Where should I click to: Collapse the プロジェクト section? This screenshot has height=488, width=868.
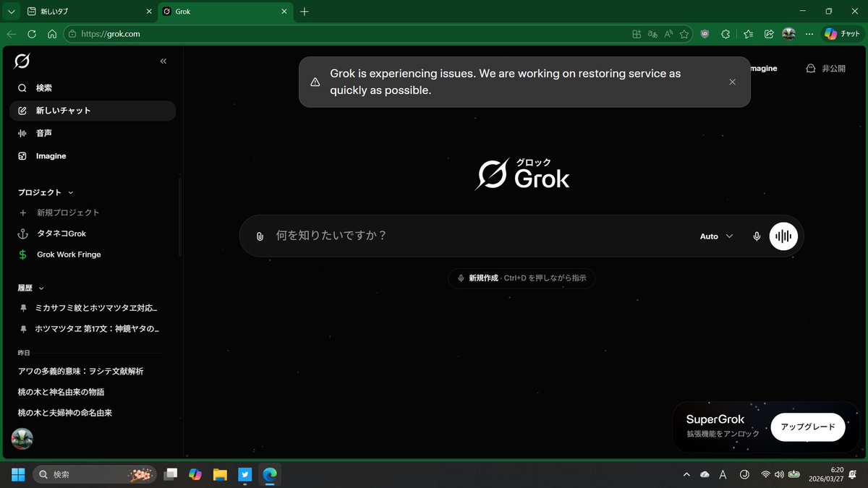tap(46, 192)
